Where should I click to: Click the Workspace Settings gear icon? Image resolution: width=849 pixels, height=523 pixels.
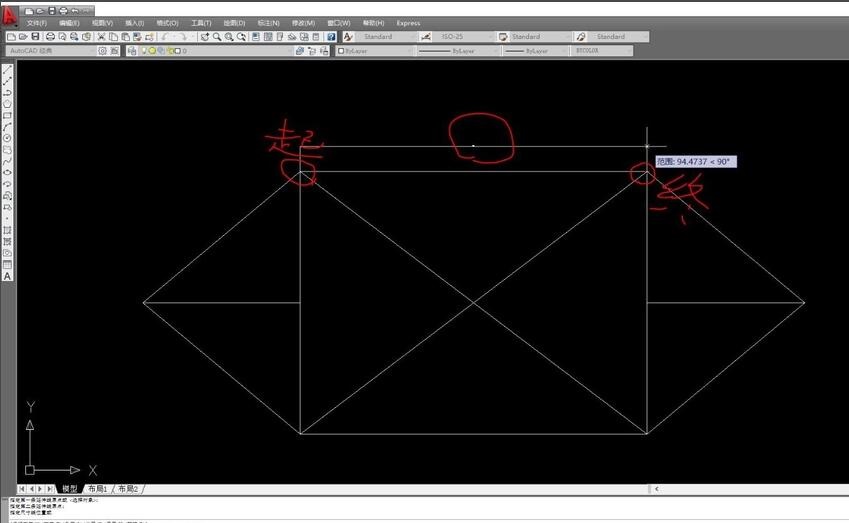102,51
